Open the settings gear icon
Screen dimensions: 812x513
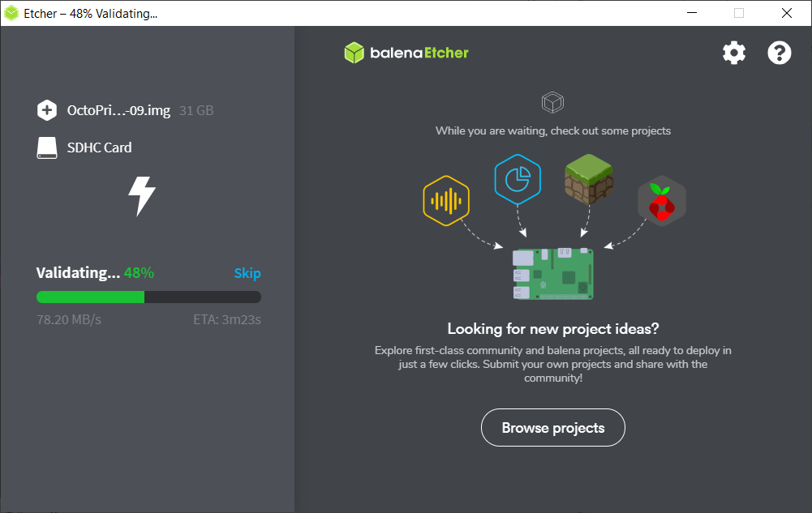733,53
